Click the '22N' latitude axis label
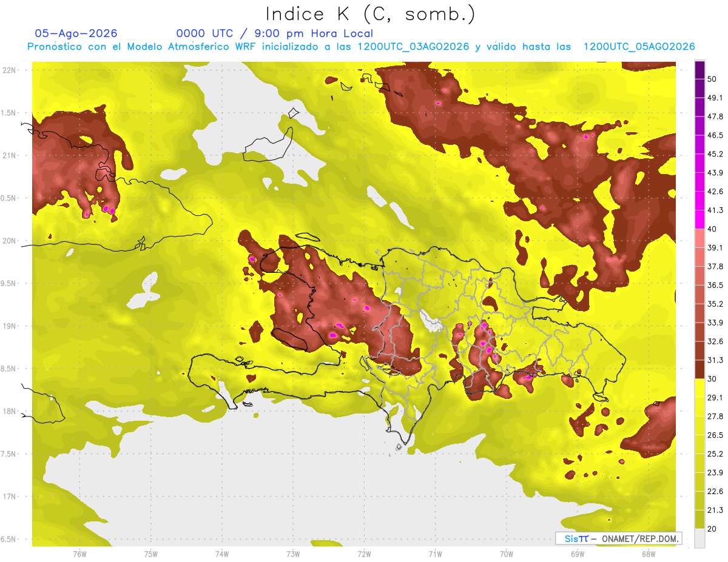 tap(10, 70)
